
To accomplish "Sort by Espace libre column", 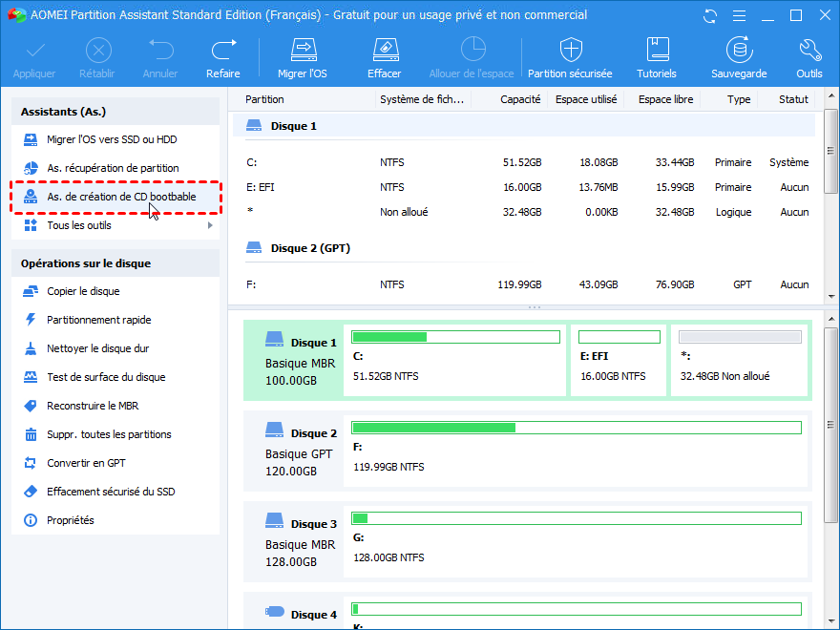I will (666, 99).
